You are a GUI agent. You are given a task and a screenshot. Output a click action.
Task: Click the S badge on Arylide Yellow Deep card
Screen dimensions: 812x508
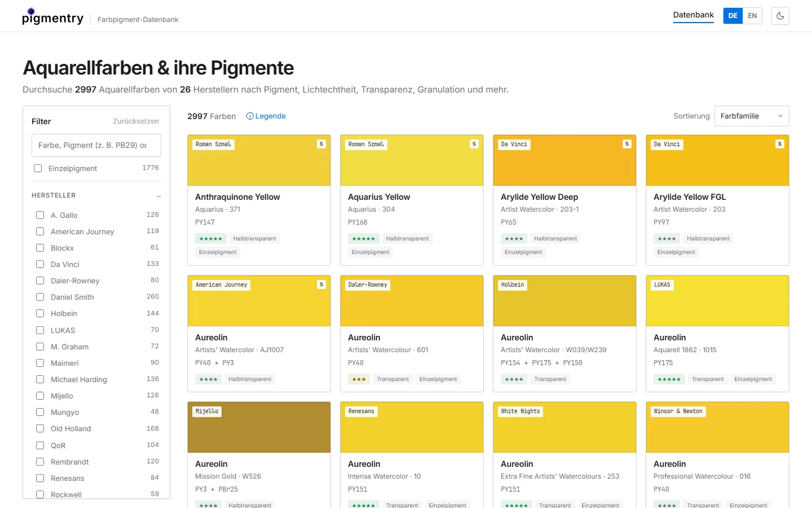(x=627, y=144)
